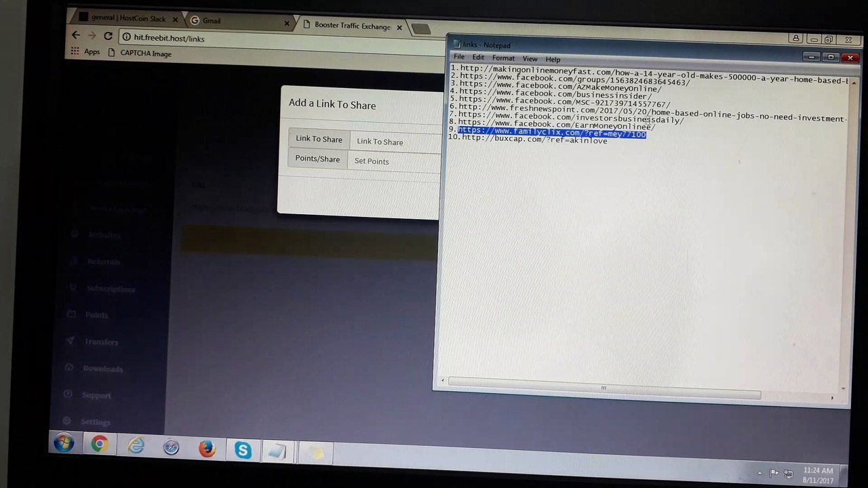This screenshot has width=868, height=488.
Task: Open Skype from the taskbar
Action: click(243, 450)
